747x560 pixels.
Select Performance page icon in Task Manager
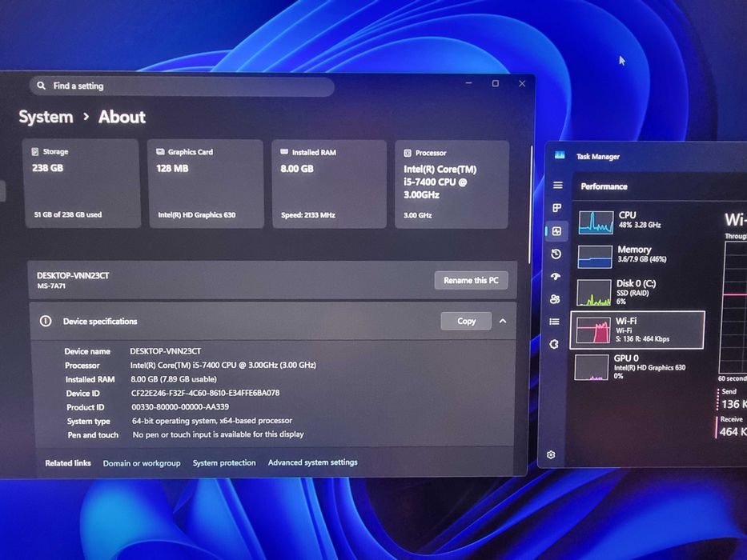[x=556, y=231]
